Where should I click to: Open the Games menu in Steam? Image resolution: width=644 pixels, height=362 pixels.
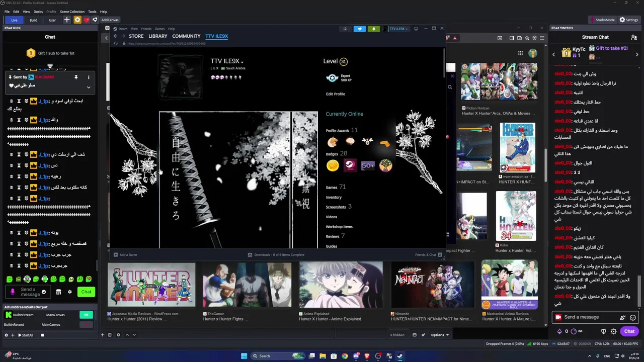(x=159, y=29)
